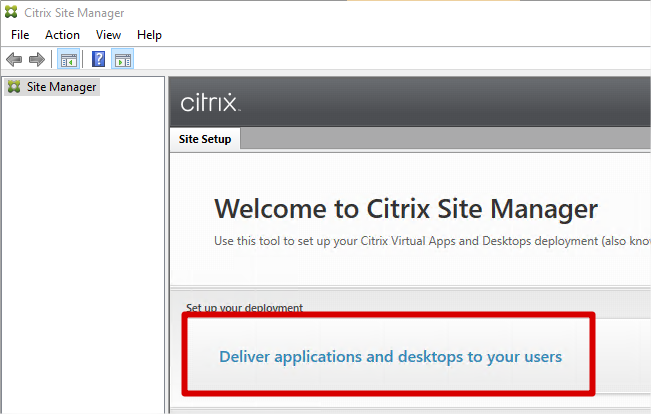The width and height of the screenshot is (651, 414).
Task: Click the Welcome to Citrix Site Manager heading
Action: (x=406, y=208)
